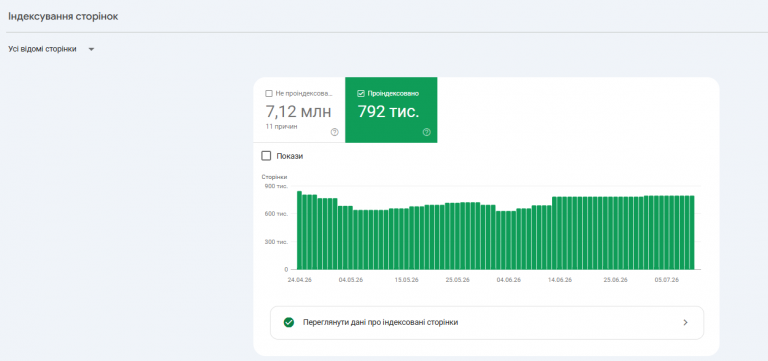Open Переглянути дані про індексовані сторінки

(487, 322)
